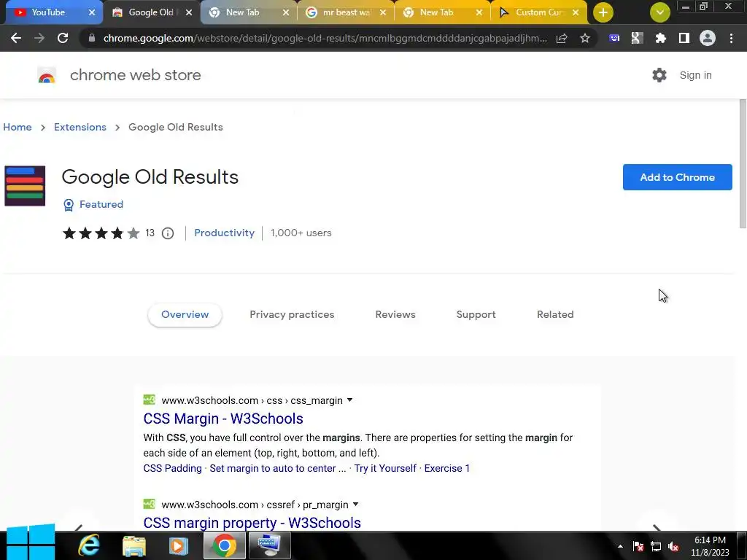747x560 pixels.
Task: Select the Overview tab
Action: tap(185, 315)
